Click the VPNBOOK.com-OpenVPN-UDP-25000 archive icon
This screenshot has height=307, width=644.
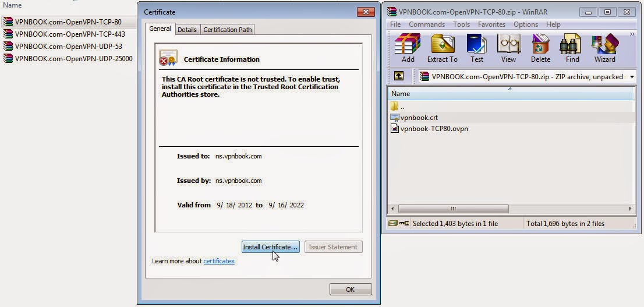[8, 58]
